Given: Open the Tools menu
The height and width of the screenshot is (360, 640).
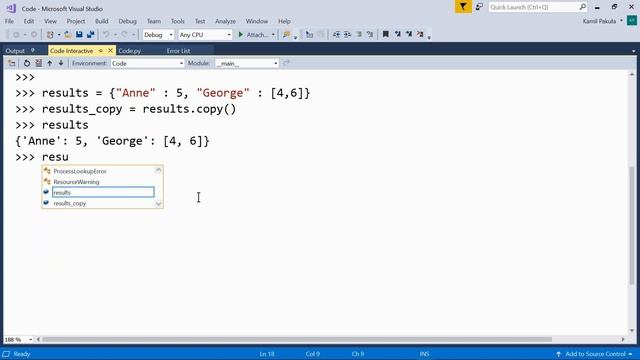Looking at the screenshot, I should pos(178,21).
